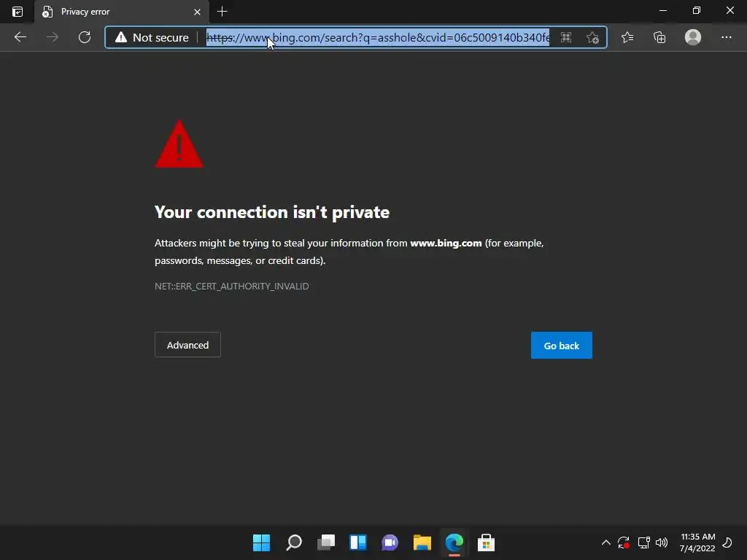This screenshot has height=560, width=747.
Task: Open Settings and more ellipsis menu
Action: [x=726, y=37]
